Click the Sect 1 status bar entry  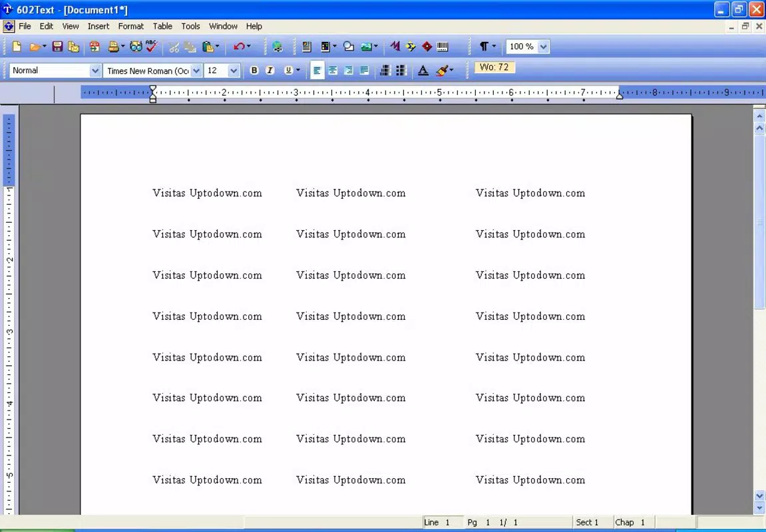(587, 522)
